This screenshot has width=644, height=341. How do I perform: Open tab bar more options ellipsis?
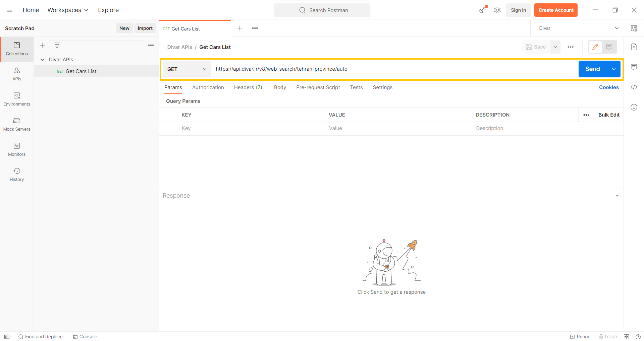click(255, 28)
